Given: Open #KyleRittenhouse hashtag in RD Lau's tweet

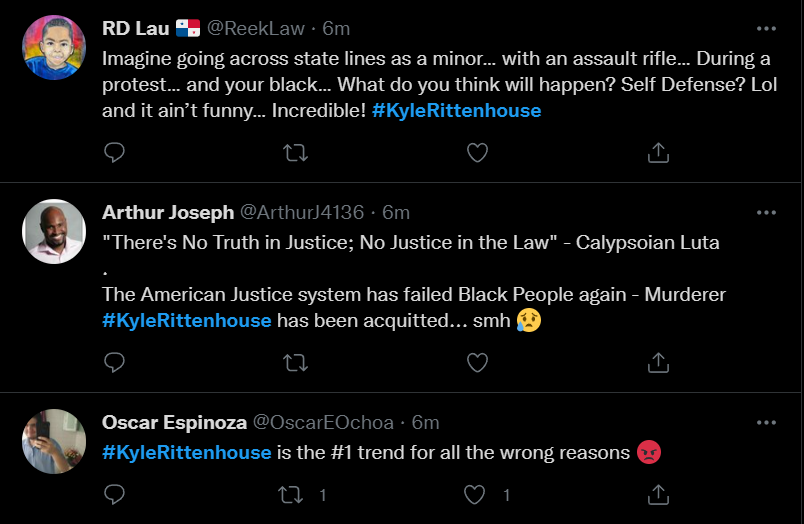Looking at the screenshot, I should coord(456,110).
